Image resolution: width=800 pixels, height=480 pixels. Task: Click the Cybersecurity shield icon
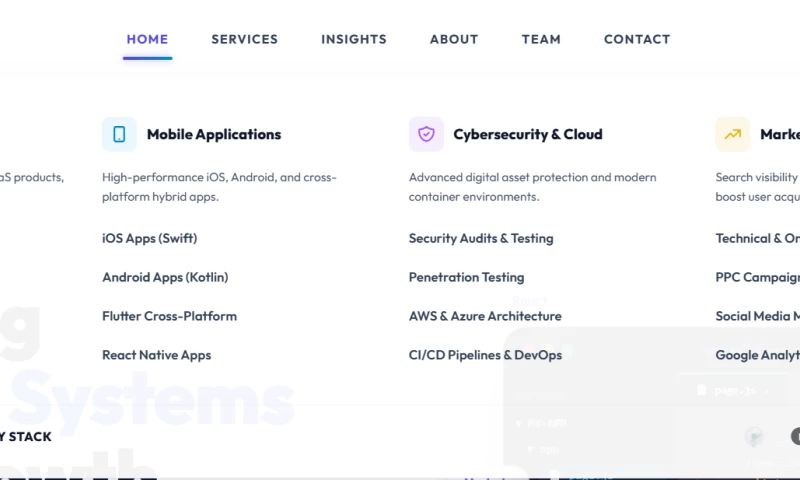tap(426, 134)
